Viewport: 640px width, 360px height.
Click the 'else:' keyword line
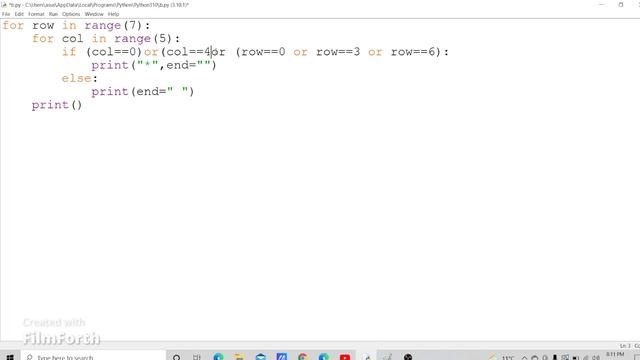coord(80,78)
